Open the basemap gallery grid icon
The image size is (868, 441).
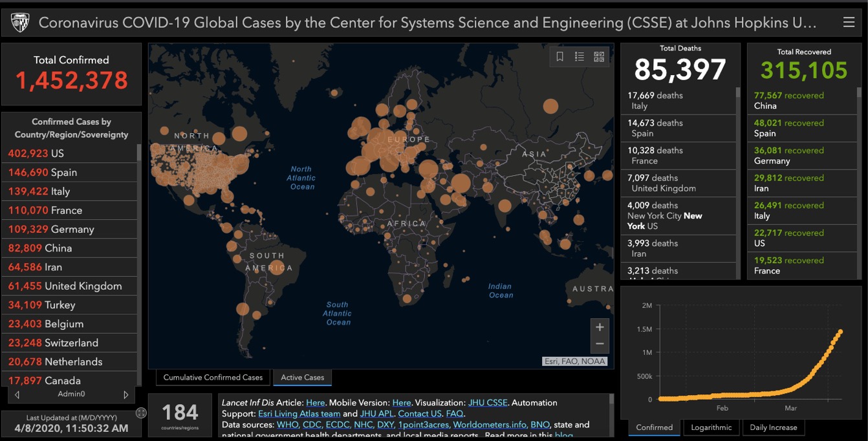click(x=599, y=56)
